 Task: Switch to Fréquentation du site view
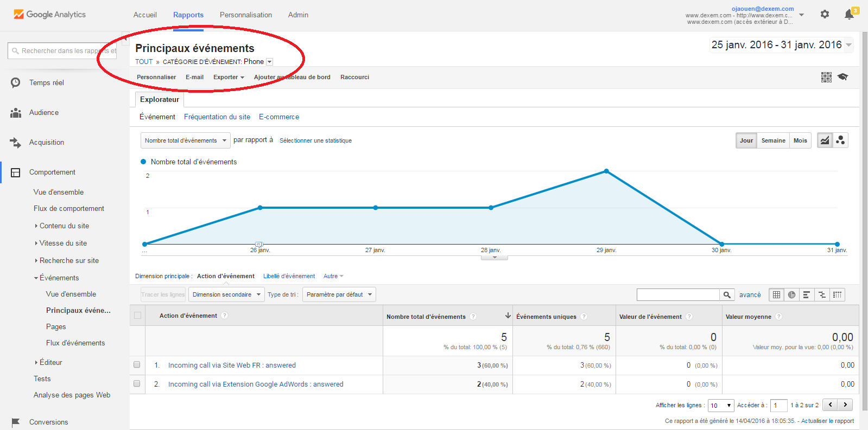217,117
